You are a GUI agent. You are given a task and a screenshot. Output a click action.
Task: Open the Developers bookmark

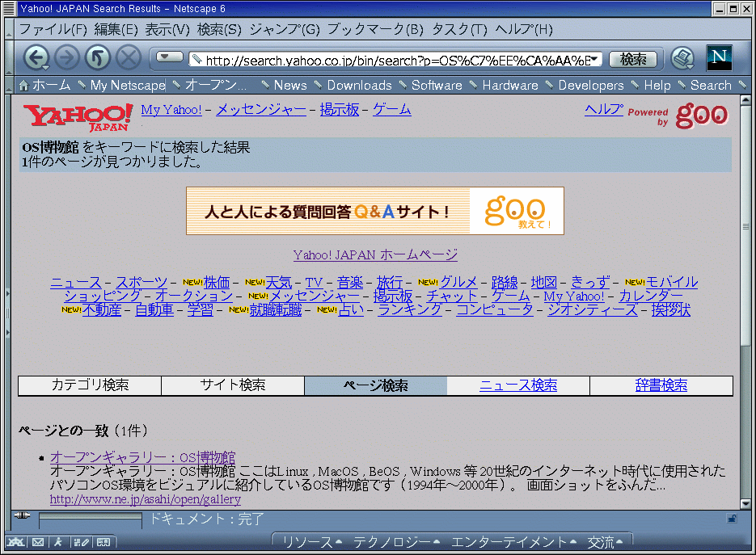pos(591,86)
